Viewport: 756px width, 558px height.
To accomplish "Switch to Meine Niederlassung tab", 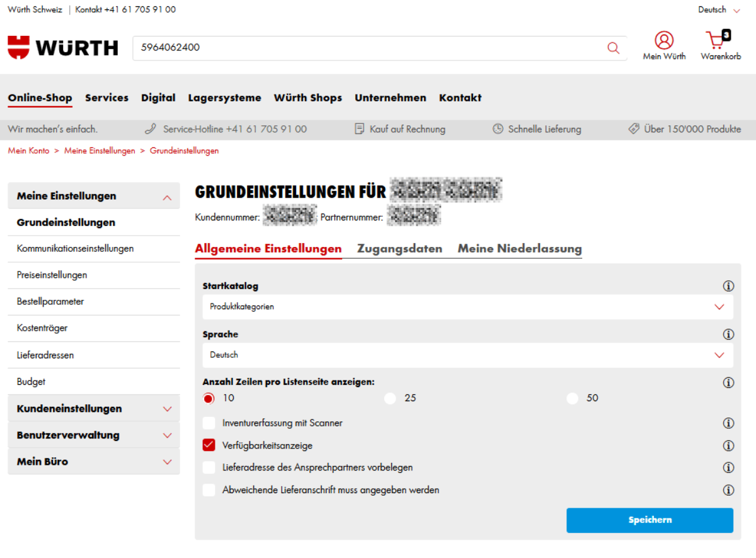I will [x=520, y=249].
